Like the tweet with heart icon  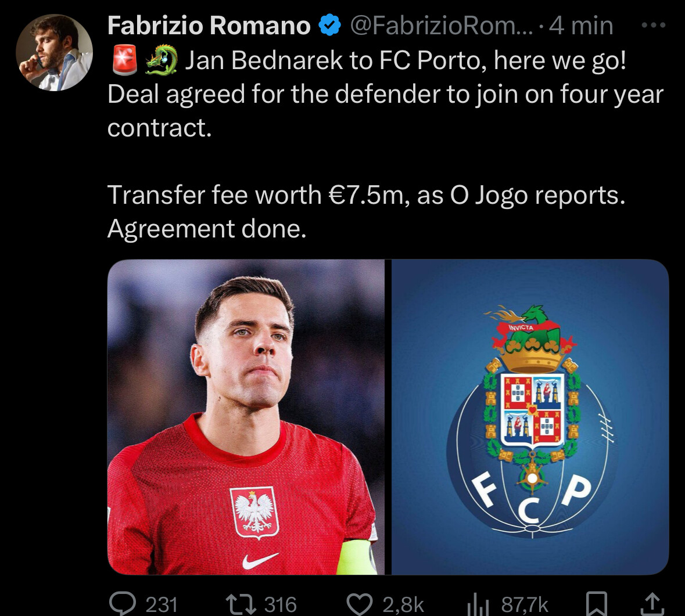coord(360,604)
